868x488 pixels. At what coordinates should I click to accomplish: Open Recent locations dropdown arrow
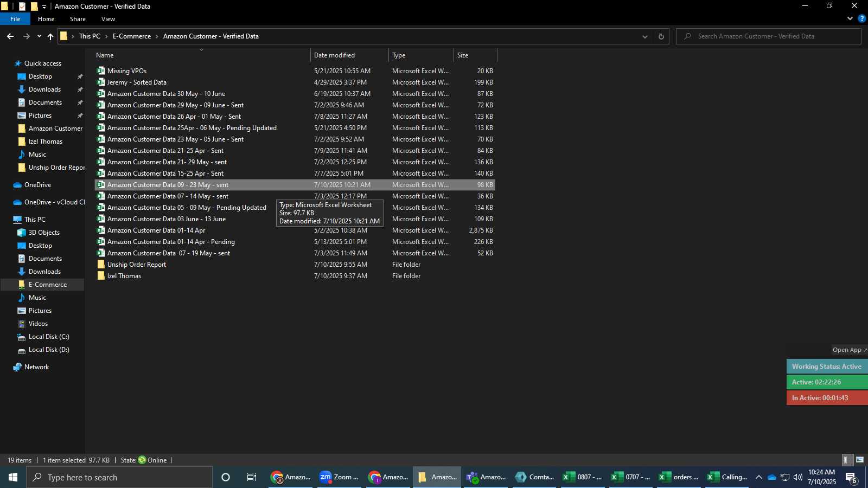39,36
